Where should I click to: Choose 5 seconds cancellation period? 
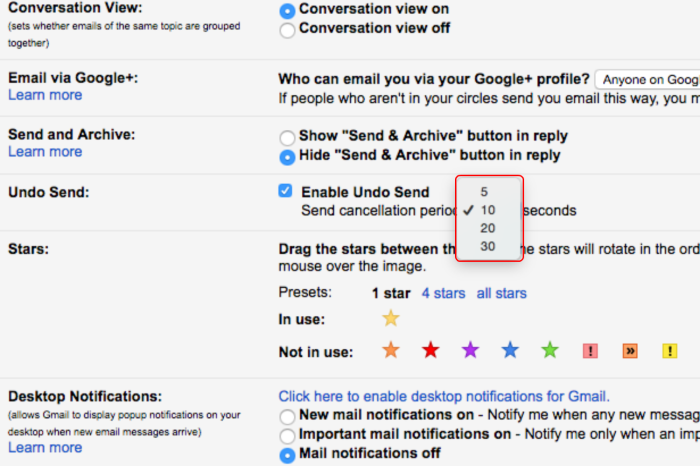(x=489, y=192)
